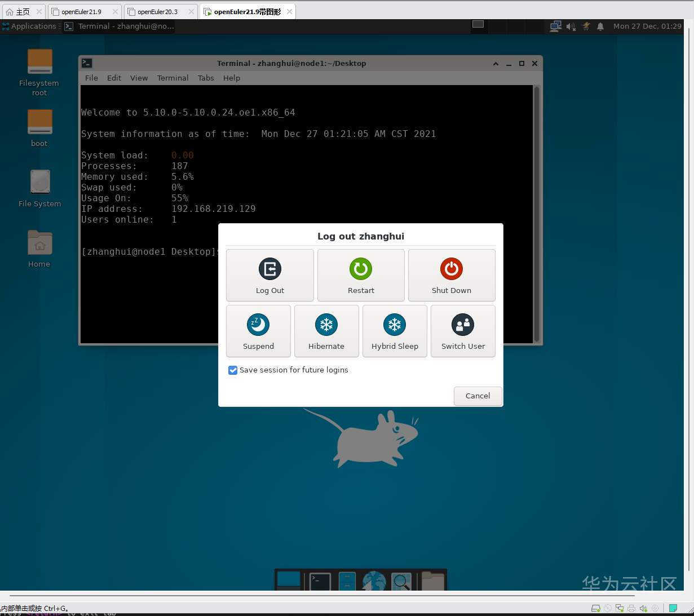Click the network connection tray icon
Screen dimensions: 694x616
[555, 26]
